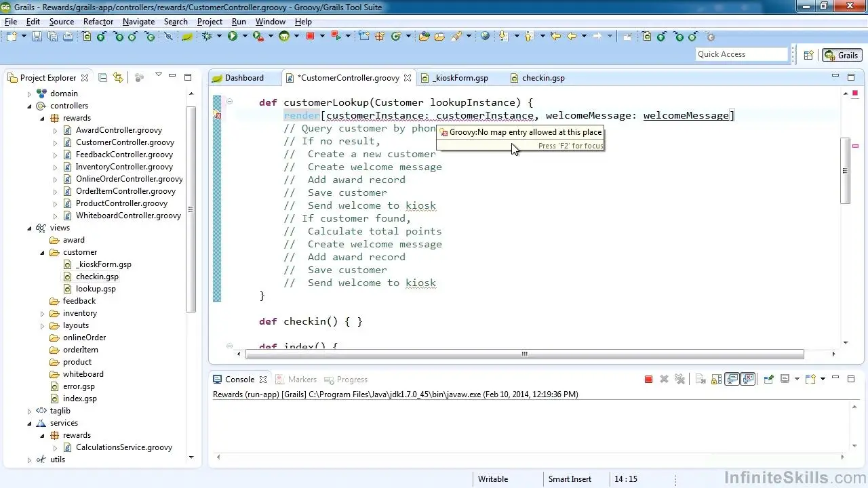868x488 pixels.
Task: Click the green Run button icon
Action: click(x=233, y=37)
